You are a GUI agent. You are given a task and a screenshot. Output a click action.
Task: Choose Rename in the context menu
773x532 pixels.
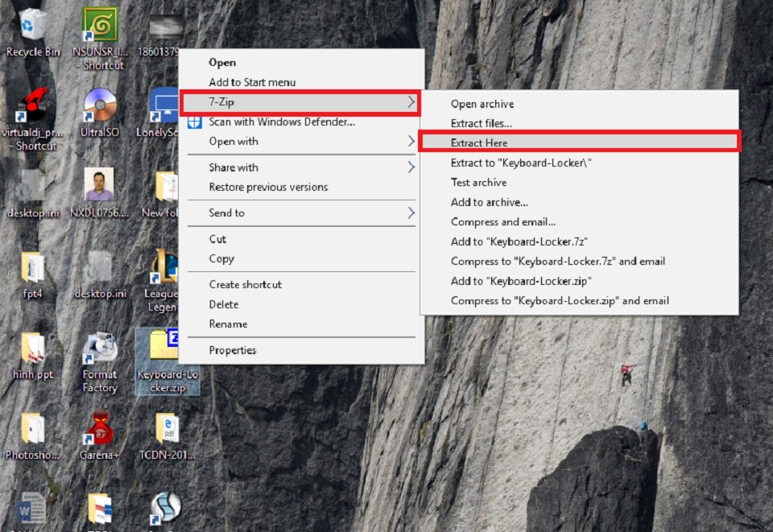(301, 324)
